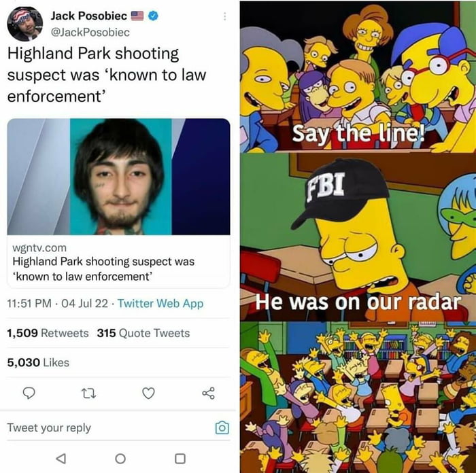Open the Twitter Web App source link
The width and height of the screenshot is (476, 473).
point(160,303)
